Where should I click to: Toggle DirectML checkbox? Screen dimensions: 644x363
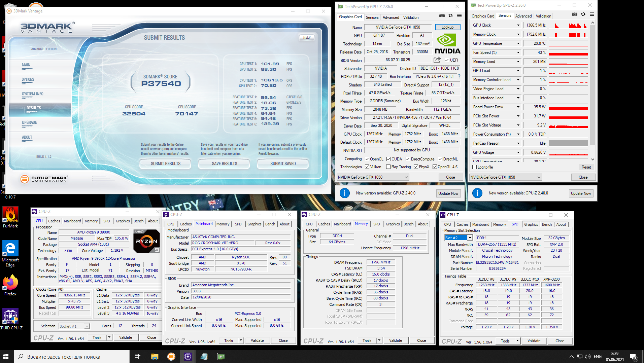[440, 159]
